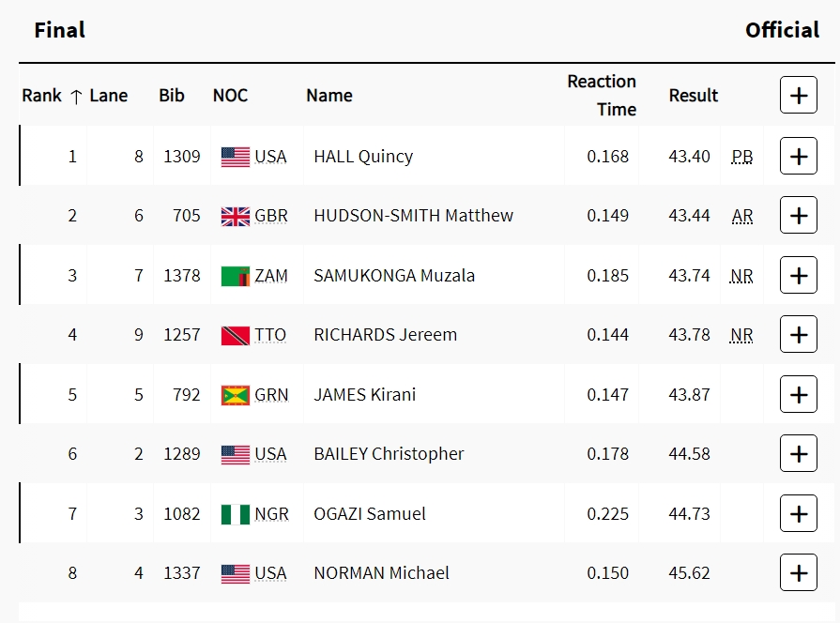Expand details for NORMAN Michael's row
840x623 pixels.
[798, 573]
